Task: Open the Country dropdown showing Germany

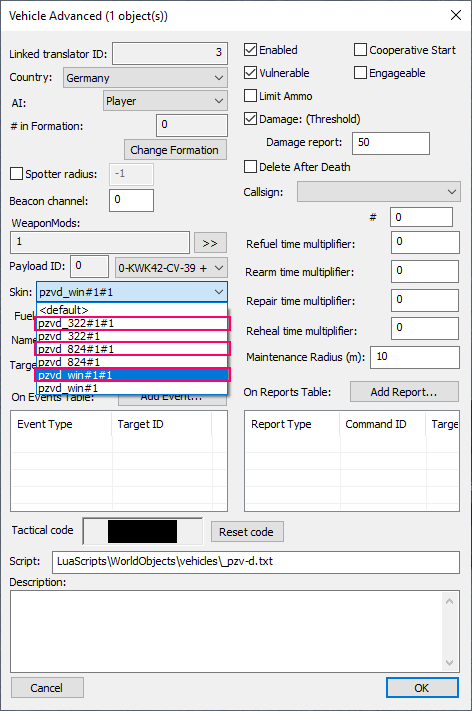Action: pyautogui.click(x=145, y=78)
